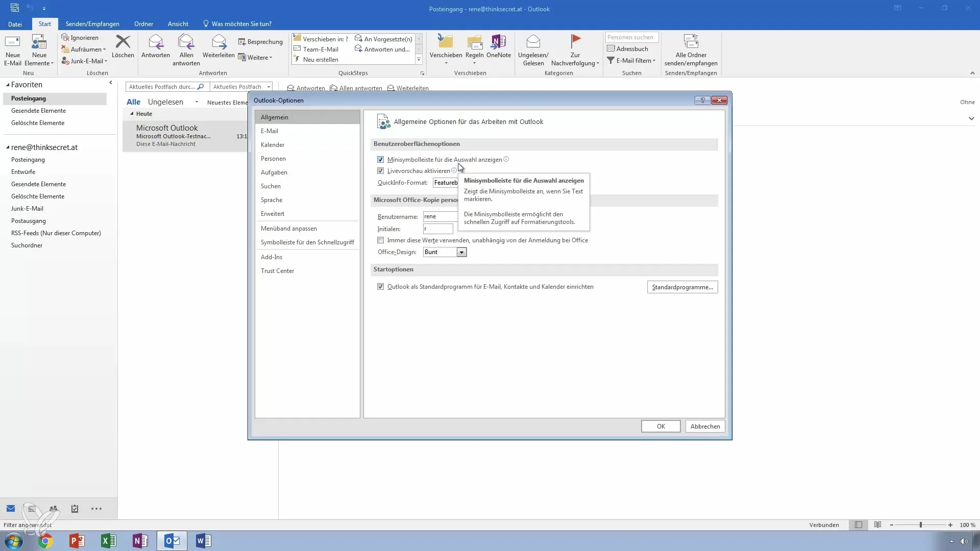
Task: Click Abbrechen in the options dialog
Action: 705,427
